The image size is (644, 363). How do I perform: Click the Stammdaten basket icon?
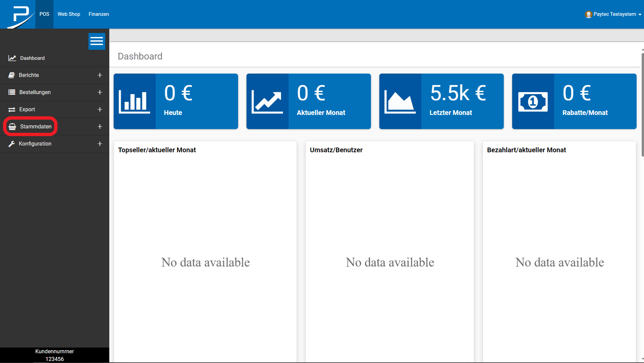(x=12, y=126)
